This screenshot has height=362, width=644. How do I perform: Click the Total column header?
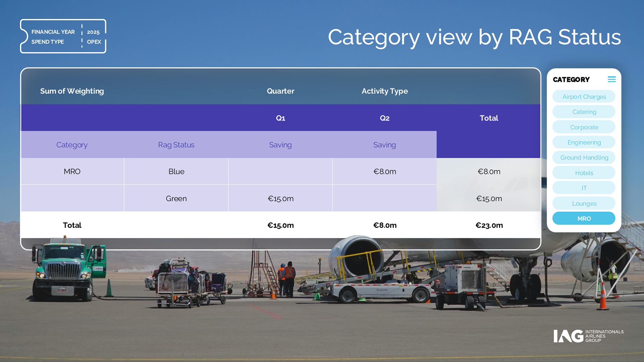tap(489, 118)
